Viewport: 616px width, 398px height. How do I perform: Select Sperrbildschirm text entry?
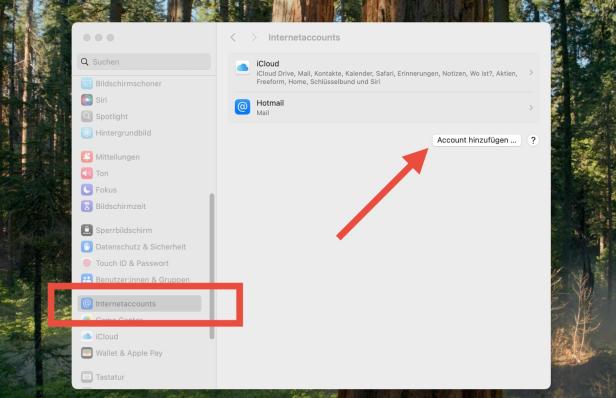pyautogui.click(x=124, y=230)
